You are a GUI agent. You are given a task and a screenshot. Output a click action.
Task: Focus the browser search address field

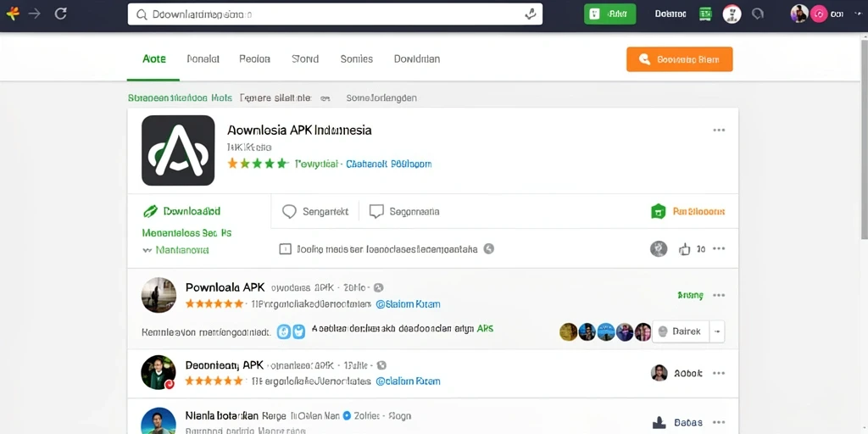[x=335, y=14]
